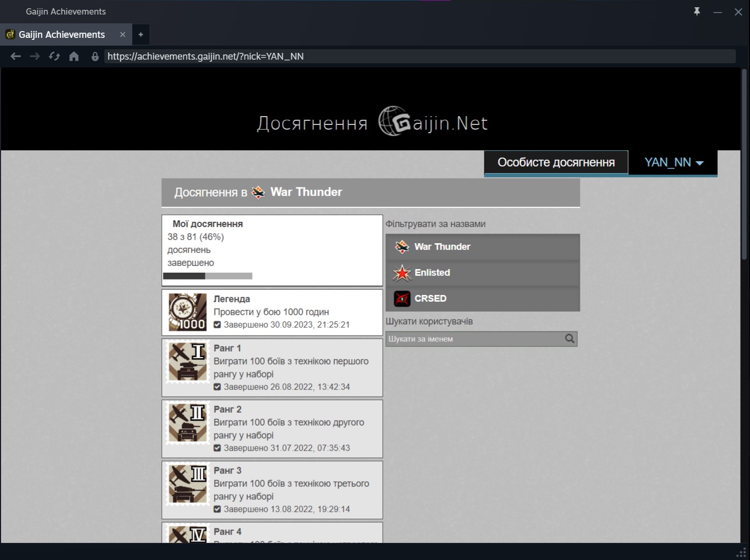Screen dimensions: 750x560
Task: Click the achievements progress bar
Action: click(x=207, y=276)
